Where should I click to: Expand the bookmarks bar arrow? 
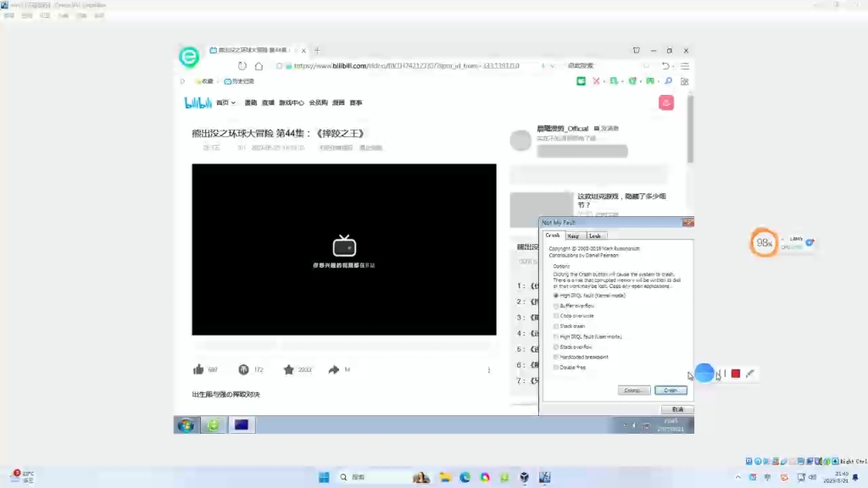tap(183, 81)
